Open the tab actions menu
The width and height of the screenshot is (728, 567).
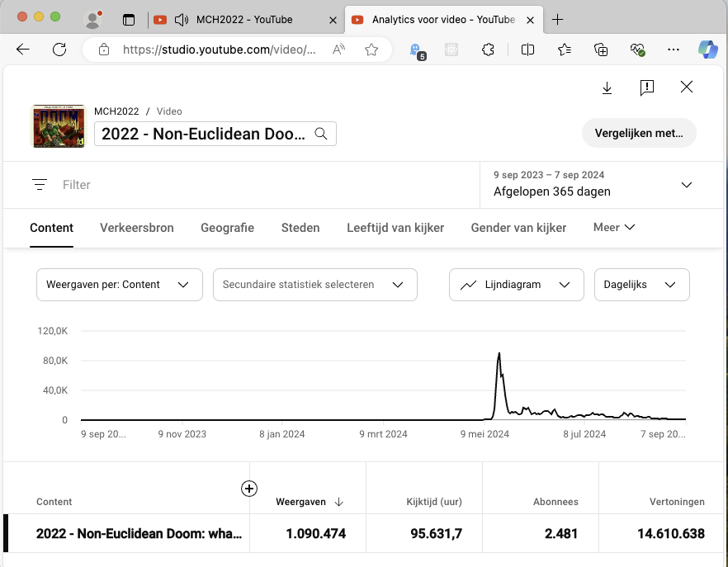coord(129,20)
